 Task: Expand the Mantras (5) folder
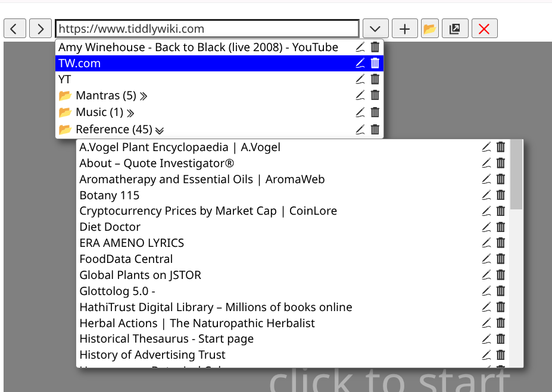[144, 96]
